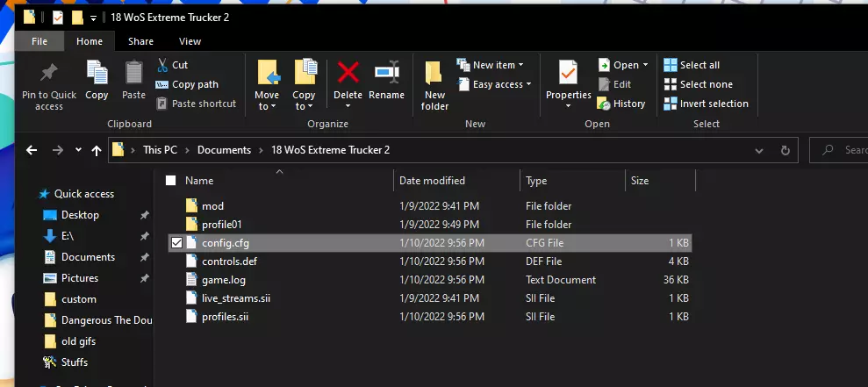Screen dimensions: 868x387
Task: Select the profiles.sii file name
Action: tap(225, 317)
